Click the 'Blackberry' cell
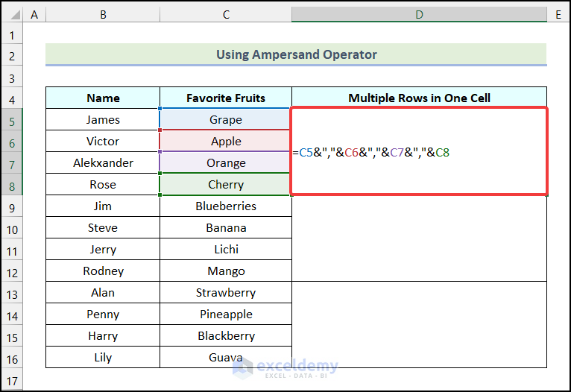The height and width of the screenshot is (392, 571). pos(226,335)
